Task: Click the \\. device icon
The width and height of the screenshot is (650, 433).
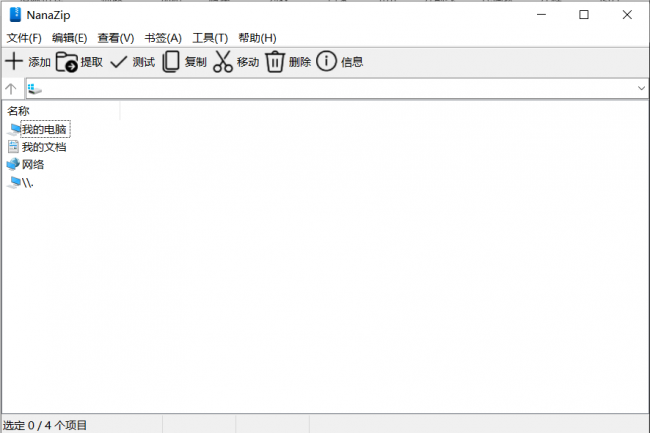Action: pyautogui.click(x=14, y=182)
